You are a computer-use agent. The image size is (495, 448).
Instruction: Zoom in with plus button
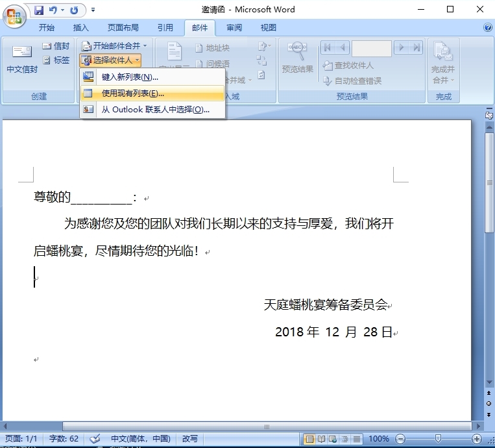pyautogui.click(x=477, y=439)
